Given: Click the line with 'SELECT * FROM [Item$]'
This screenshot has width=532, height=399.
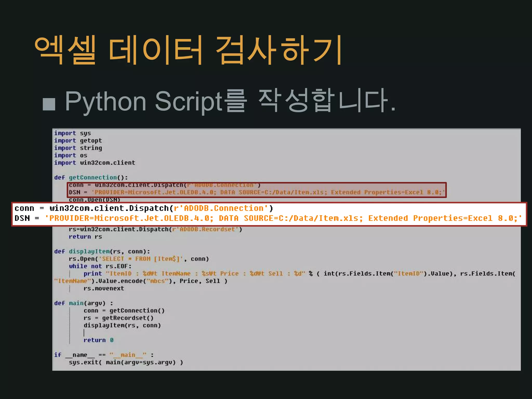Looking at the screenshot, I should 139,259.
